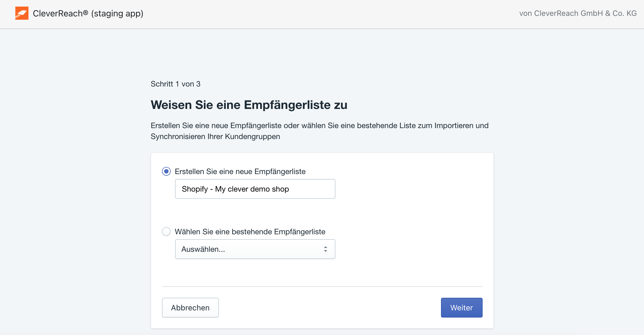Open the Auswählen... dropdown
Image resolution: width=644 pixels, height=335 pixels.
click(255, 249)
